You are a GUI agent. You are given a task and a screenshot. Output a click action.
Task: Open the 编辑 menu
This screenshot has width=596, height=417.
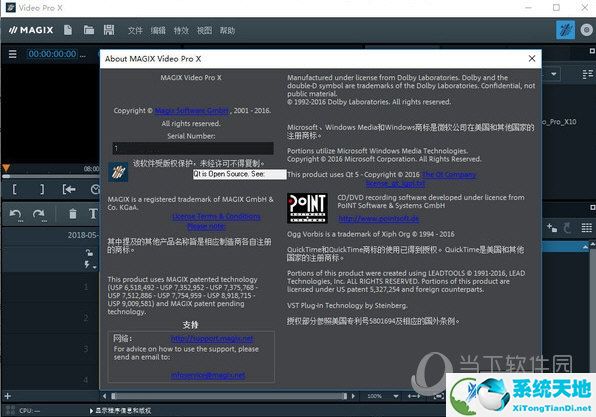point(158,30)
